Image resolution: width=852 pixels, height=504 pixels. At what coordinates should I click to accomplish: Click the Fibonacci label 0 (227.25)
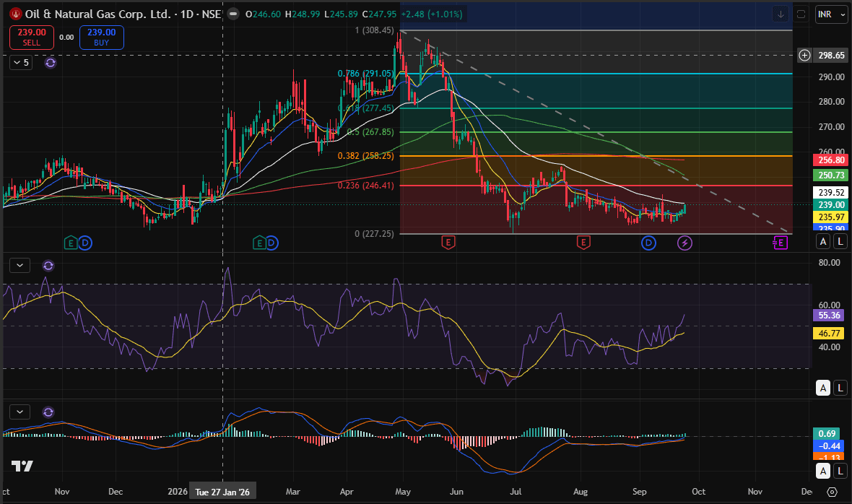coord(375,233)
